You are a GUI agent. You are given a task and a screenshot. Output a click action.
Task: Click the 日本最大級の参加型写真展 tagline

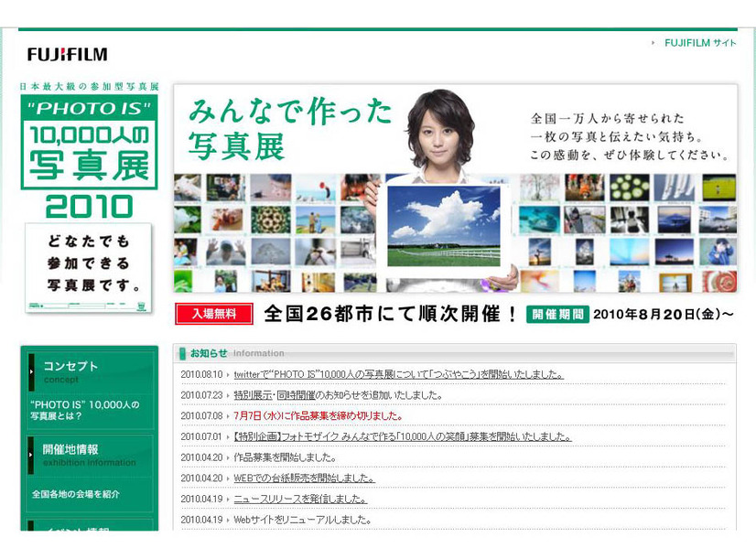coord(89,87)
